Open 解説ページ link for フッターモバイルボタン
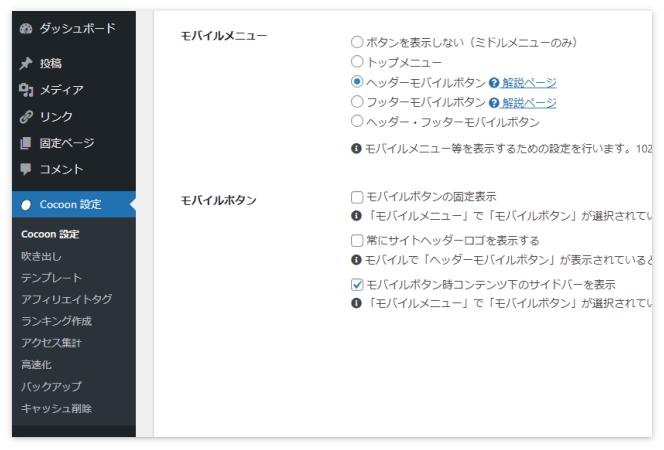 coord(529,102)
